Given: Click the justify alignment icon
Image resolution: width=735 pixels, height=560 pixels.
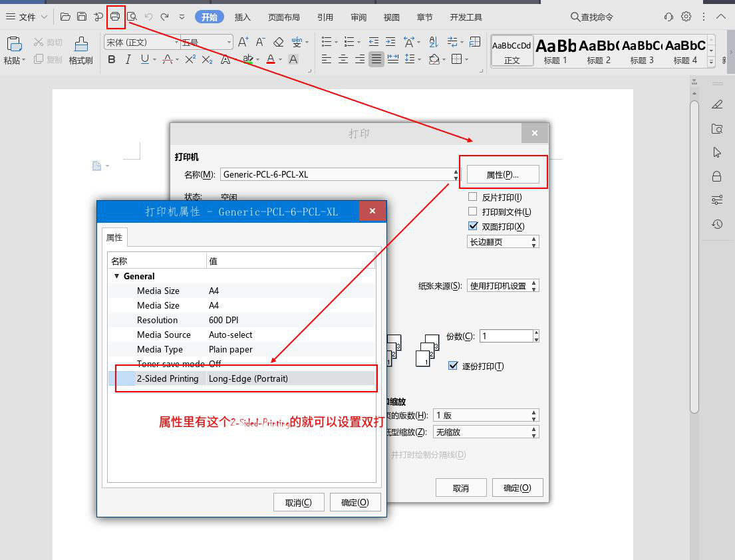Looking at the screenshot, I should click(x=376, y=59).
